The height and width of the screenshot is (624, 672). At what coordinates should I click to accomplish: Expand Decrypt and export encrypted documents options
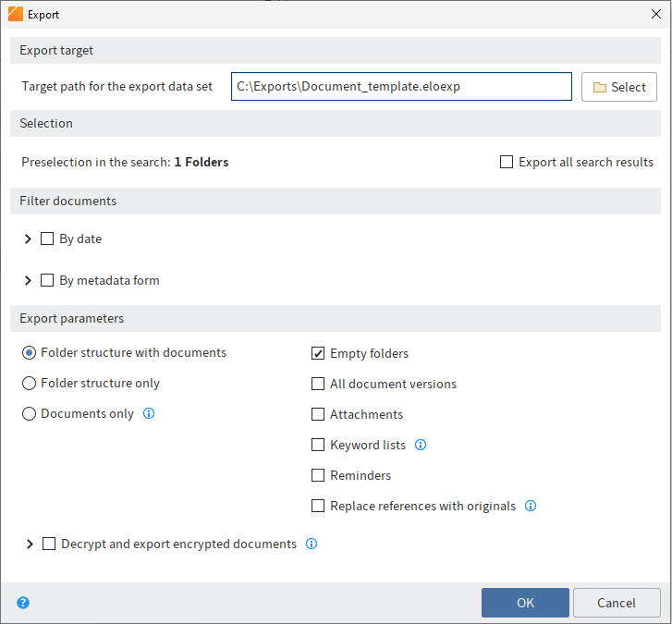[30, 544]
